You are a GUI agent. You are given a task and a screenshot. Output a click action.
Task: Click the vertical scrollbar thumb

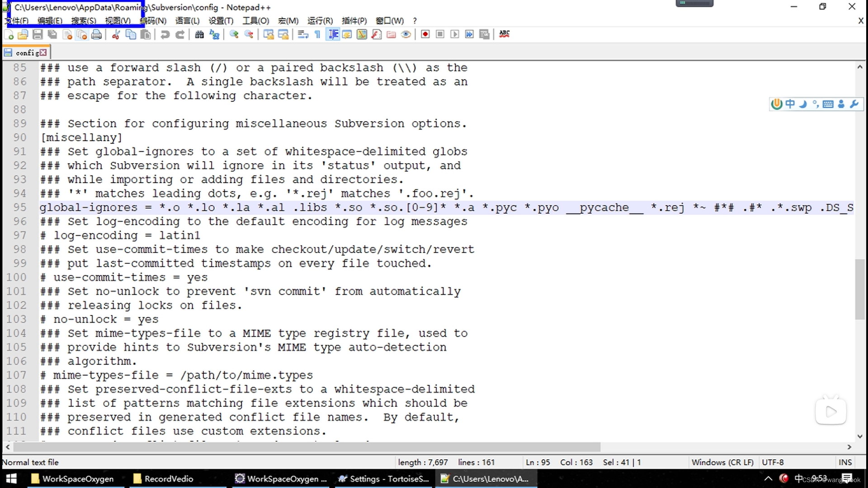click(x=859, y=289)
